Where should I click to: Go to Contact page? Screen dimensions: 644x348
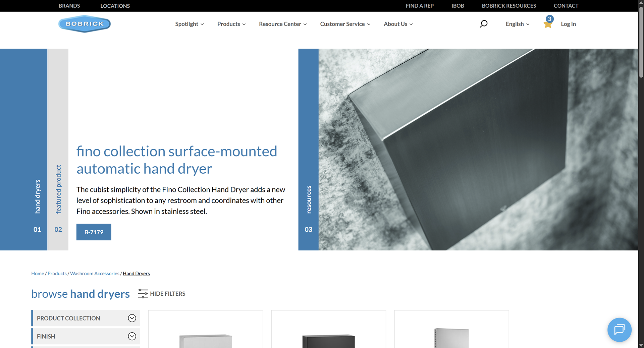(566, 6)
